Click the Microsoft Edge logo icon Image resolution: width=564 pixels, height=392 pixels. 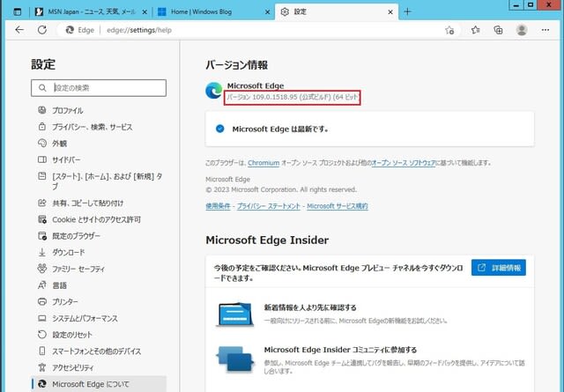pyautogui.click(x=214, y=90)
